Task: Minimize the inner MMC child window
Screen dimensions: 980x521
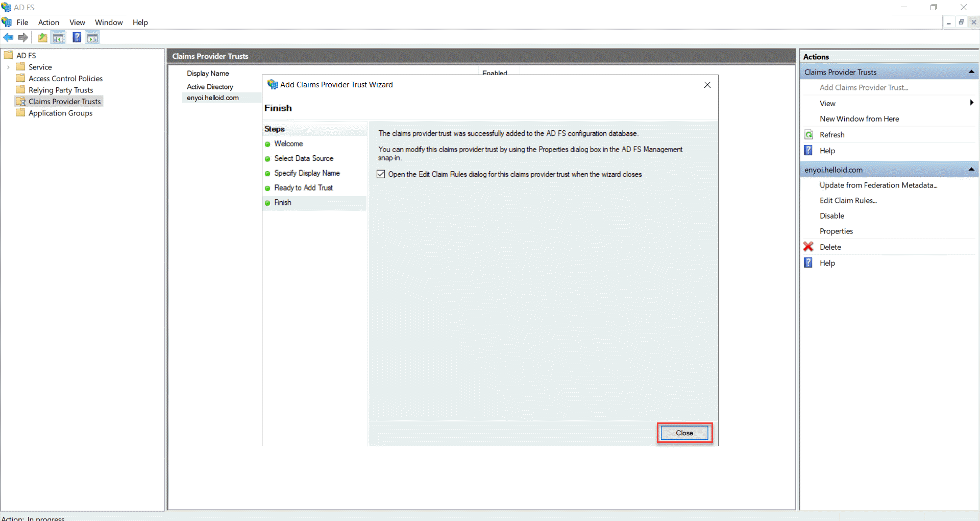Action: tap(948, 22)
